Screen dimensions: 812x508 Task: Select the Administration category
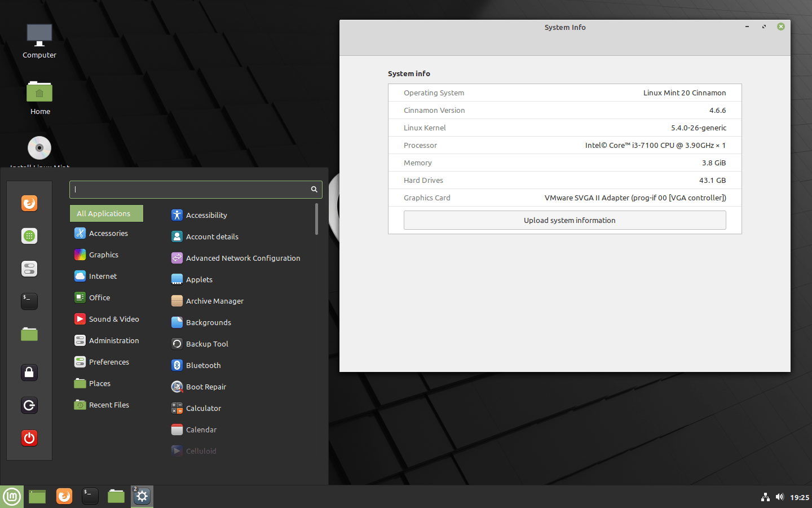[x=113, y=341]
